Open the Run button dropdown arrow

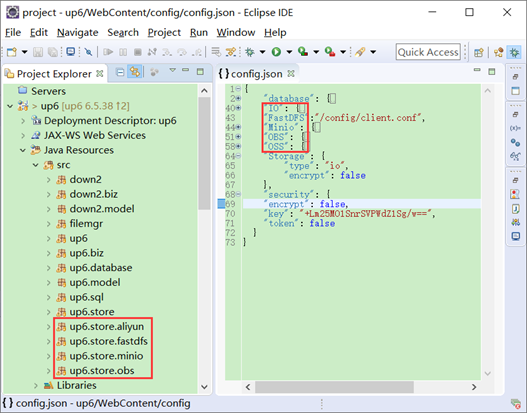(289, 52)
